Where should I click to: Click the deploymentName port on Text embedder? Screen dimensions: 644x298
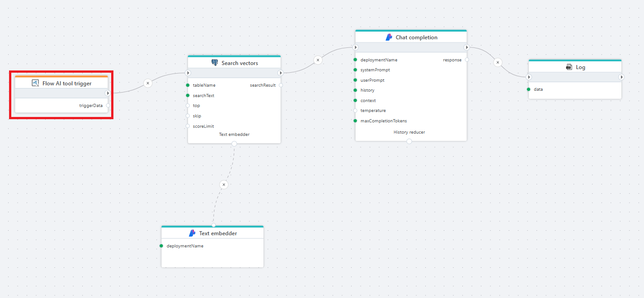161,246
